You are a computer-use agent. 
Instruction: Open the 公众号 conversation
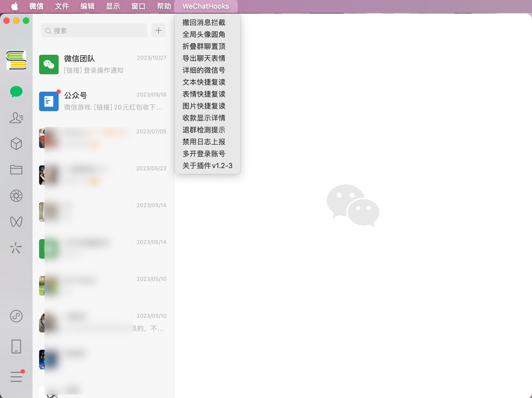point(103,101)
